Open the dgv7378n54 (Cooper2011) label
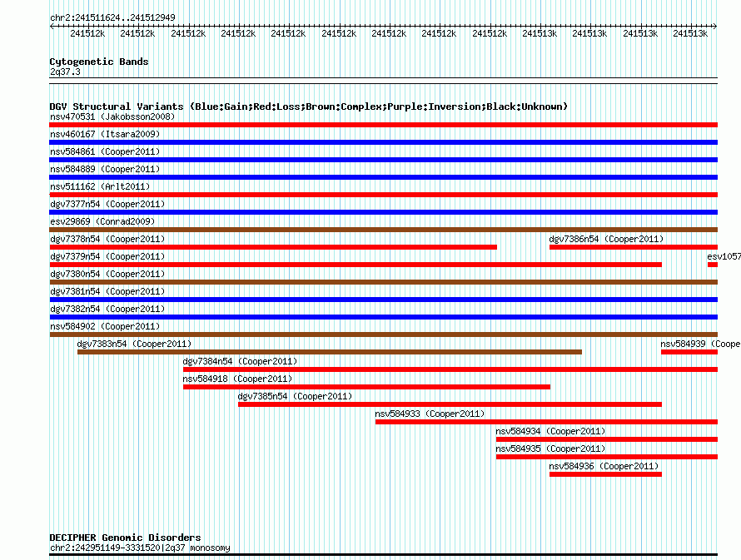The width and height of the screenshot is (741, 560). pyautogui.click(x=107, y=239)
